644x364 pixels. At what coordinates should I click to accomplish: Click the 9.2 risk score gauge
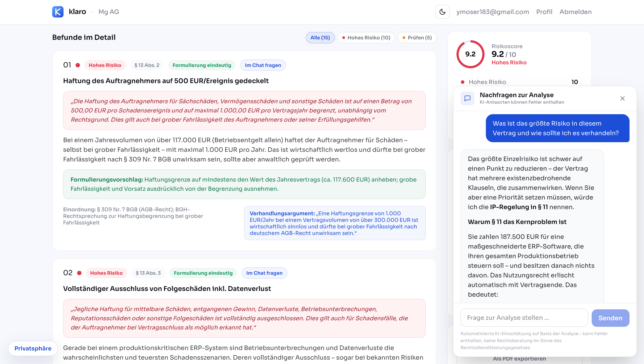pos(470,54)
